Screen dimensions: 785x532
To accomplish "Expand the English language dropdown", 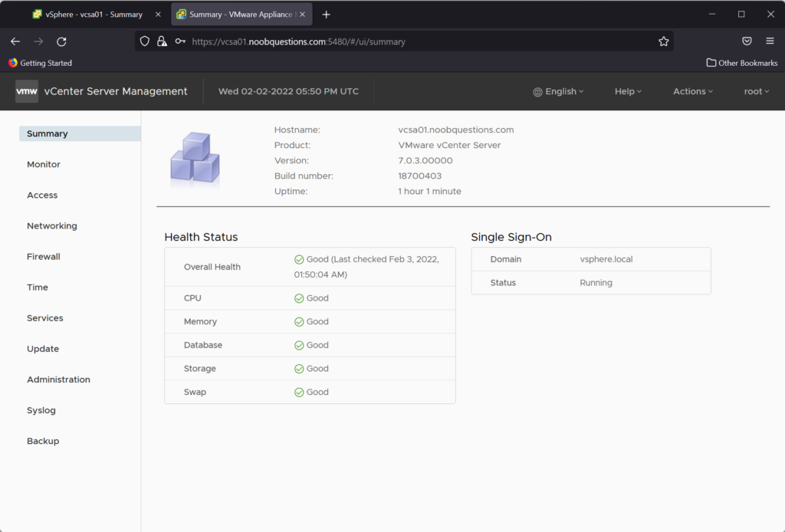I will click(x=559, y=91).
